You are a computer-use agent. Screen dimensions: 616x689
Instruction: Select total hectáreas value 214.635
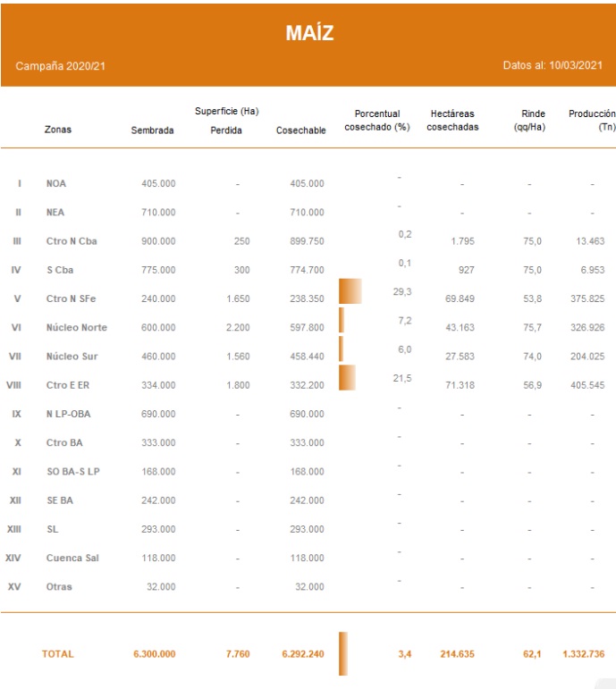(457, 654)
